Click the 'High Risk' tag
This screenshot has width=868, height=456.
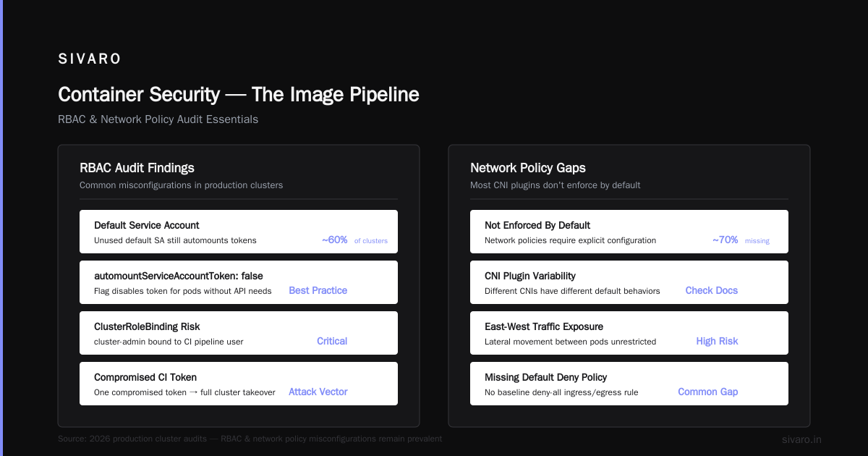[x=718, y=341]
